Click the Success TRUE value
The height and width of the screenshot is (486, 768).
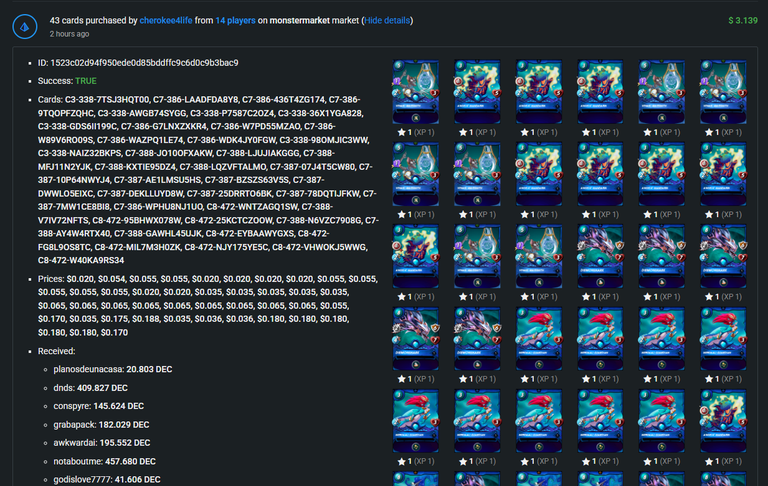coord(86,81)
